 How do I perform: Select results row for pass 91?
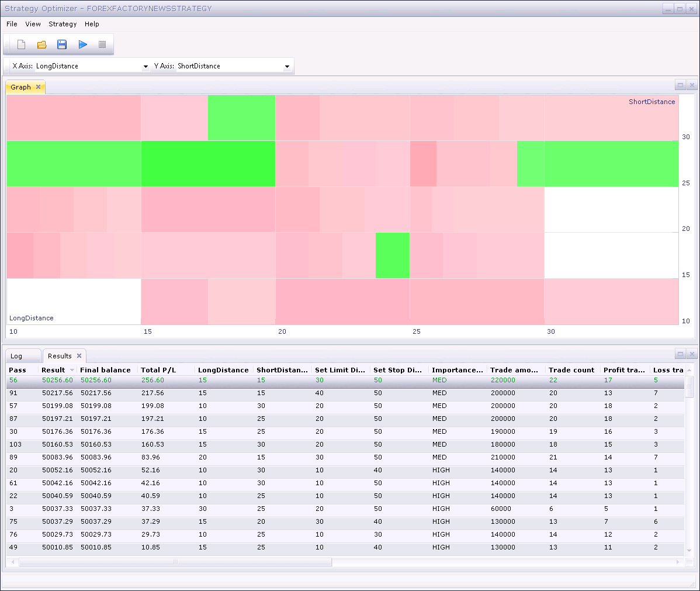point(345,393)
